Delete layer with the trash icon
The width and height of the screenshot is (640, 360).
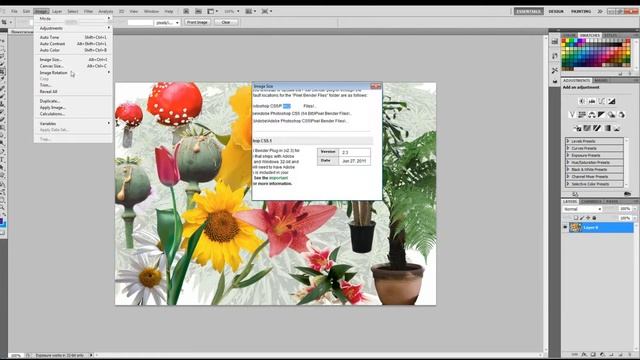(x=630, y=355)
